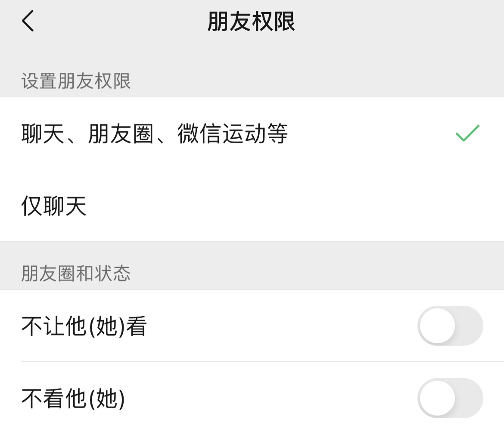
Task: Select 聊天、朋友圈、微信运动等 permission option
Action: tap(154, 134)
